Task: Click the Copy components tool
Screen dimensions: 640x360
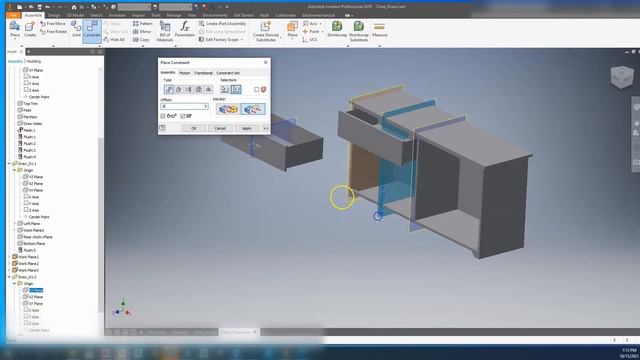Action: tap(141, 40)
